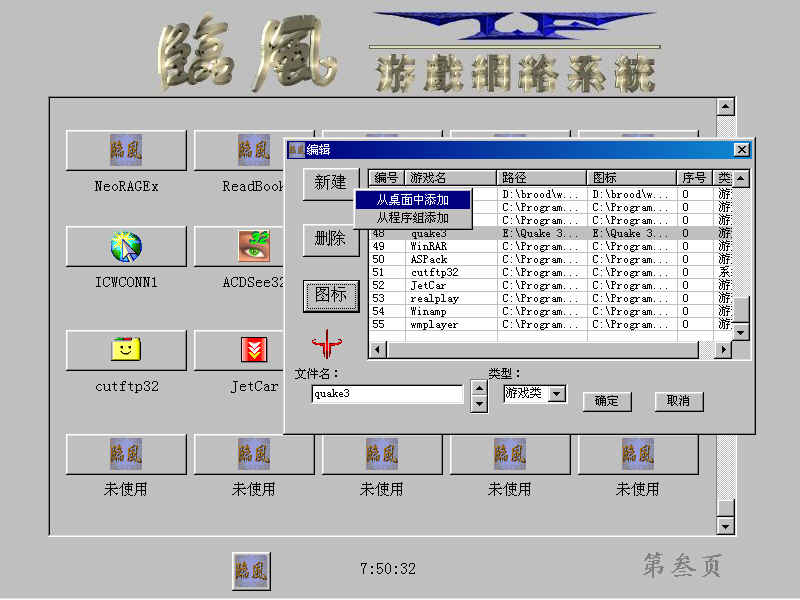800x600 pixels.
Task: Click the red Quake3 icon preview
Action: click(322, 347)
